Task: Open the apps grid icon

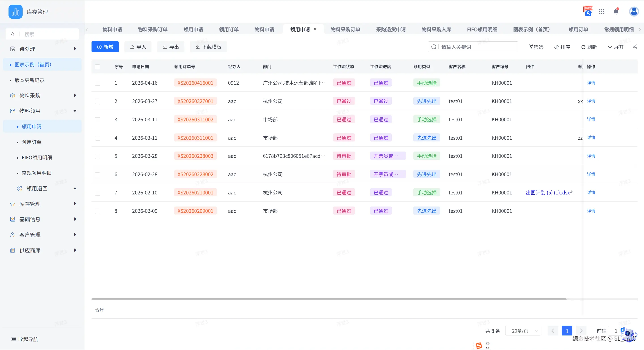Action: pos(601,11)
